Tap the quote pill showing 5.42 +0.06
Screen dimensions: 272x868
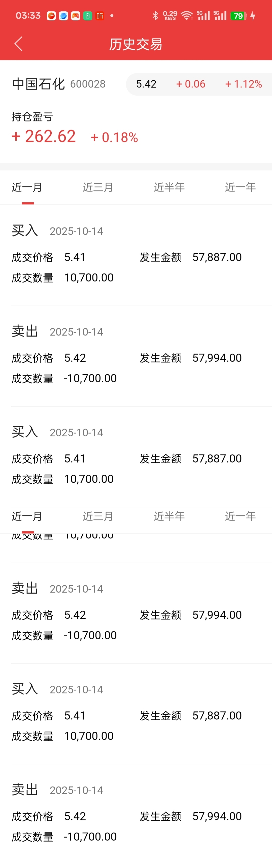pyautogui.click(x=199, y=84)
